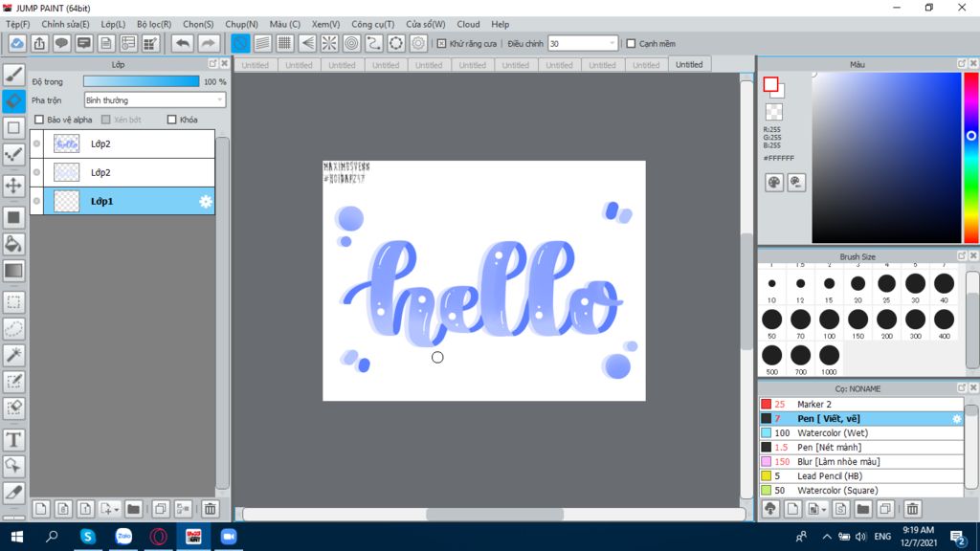The width and height of the screenshot is (980, 551).
Task: Select the Magic Wand tool
Action: (13, 355)
